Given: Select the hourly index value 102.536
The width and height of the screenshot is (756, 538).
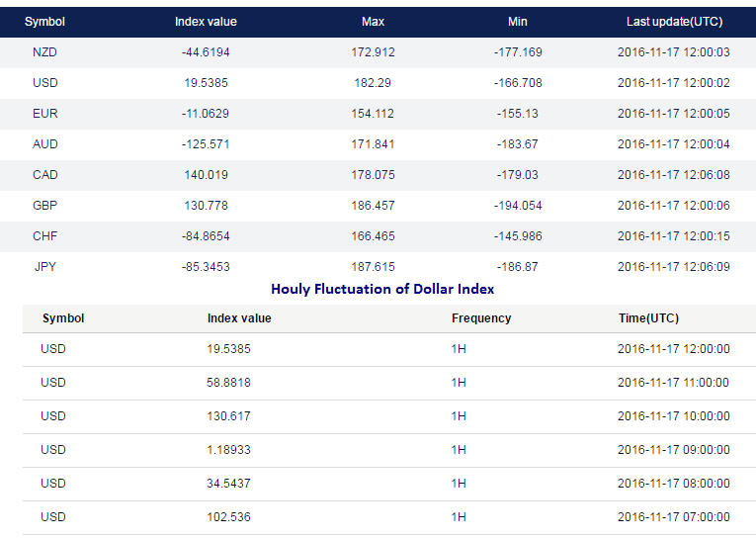Looking at the screenshot, I should click(229, 517).
